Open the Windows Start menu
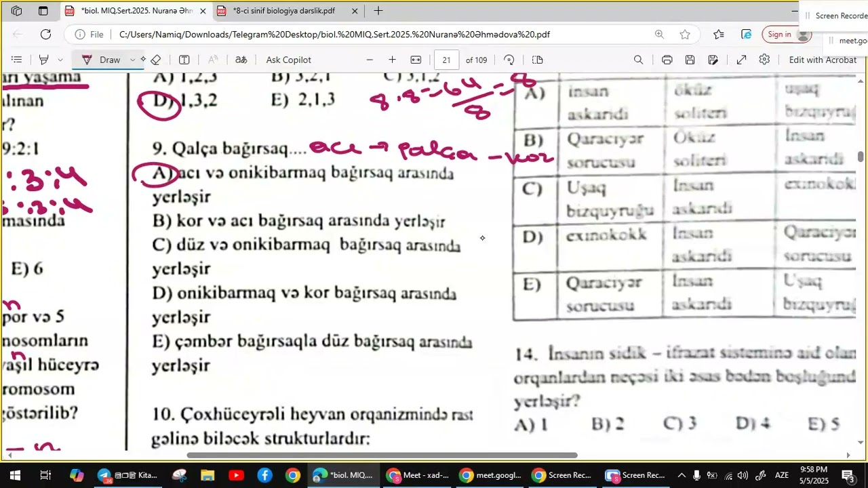This screenshot has width=868, height=488. [15, 475]
